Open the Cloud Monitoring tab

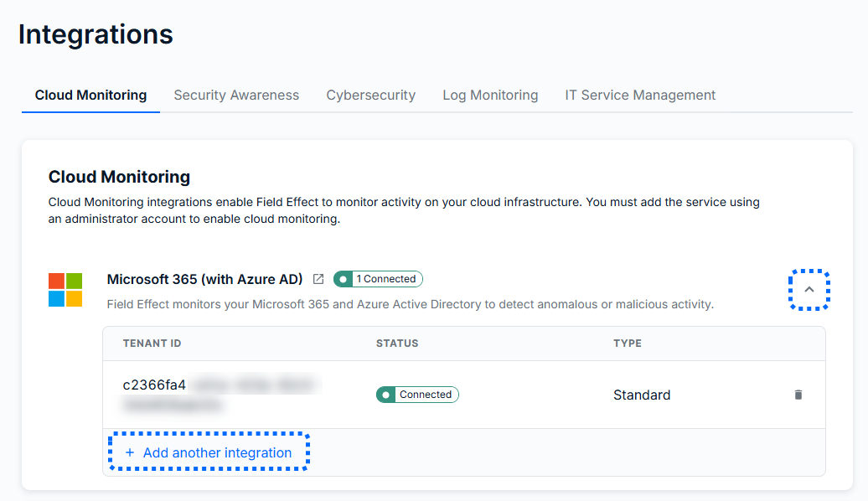(90, 96)
